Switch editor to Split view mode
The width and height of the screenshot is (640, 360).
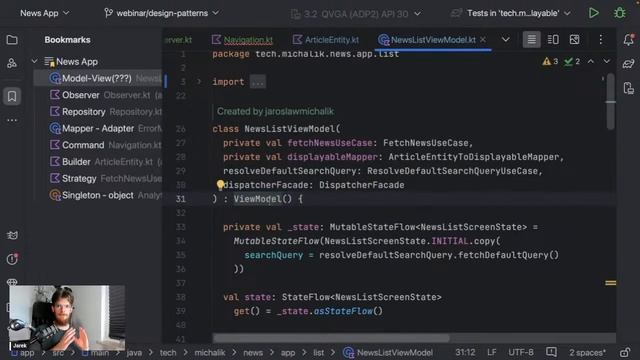[x=553, y=40]
